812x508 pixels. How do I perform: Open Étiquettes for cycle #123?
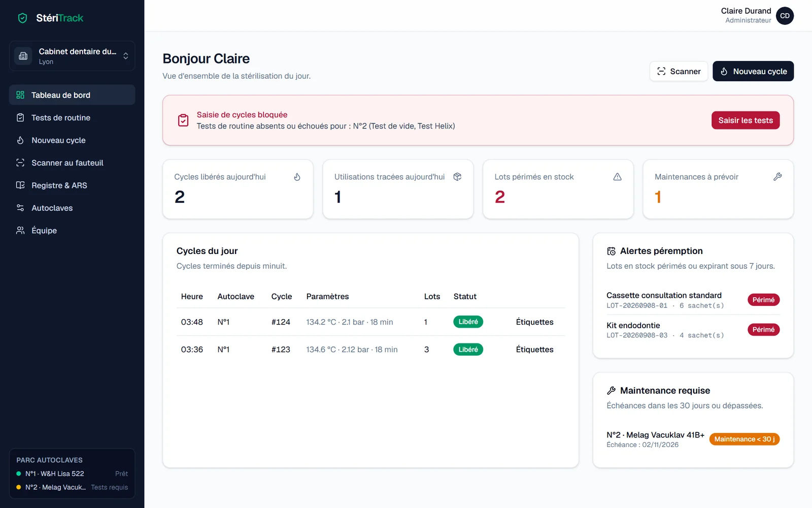pos(534,350)
